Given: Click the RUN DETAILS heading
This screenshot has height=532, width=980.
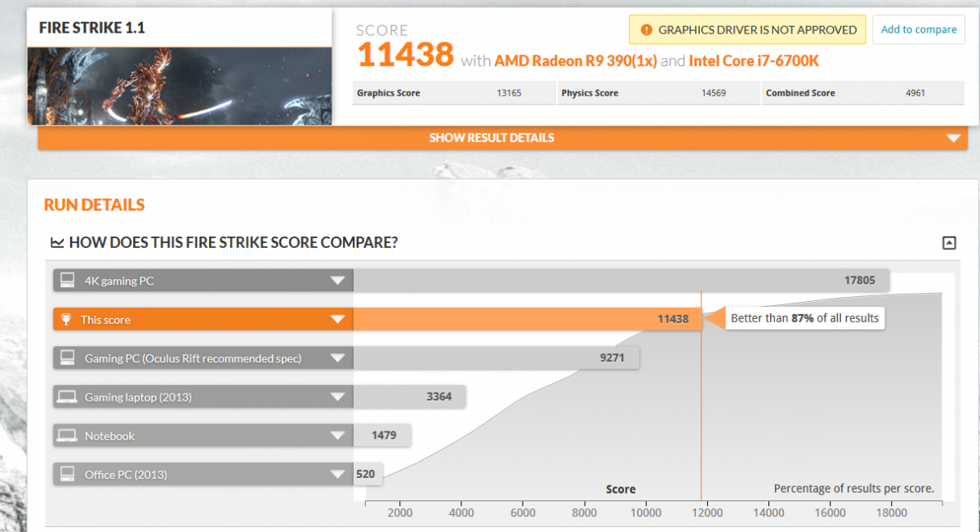Looking at the screenshot, I should coord(94,205).
